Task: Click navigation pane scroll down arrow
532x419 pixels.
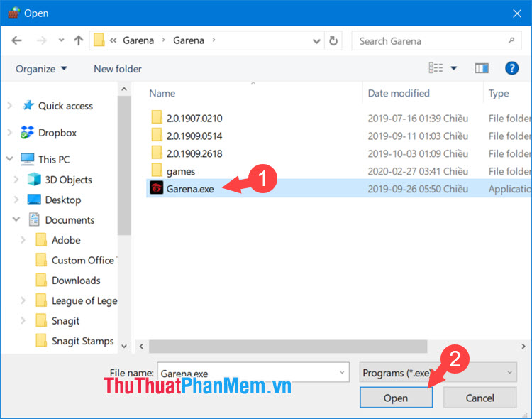Action: point(124,347)
